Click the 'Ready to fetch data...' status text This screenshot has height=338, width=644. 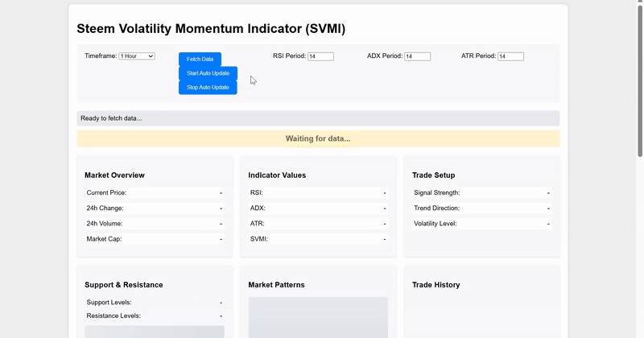[111, 118]
